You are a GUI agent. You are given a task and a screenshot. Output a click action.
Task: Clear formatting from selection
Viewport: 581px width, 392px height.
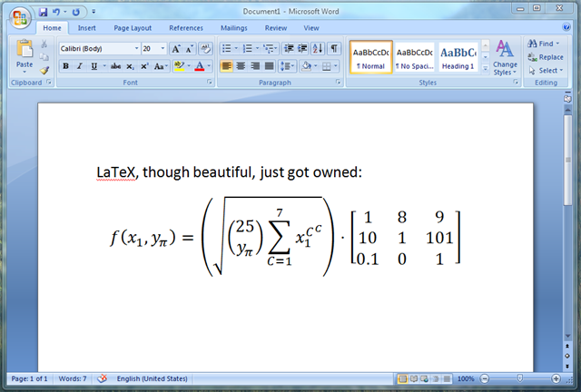(206, 48)
